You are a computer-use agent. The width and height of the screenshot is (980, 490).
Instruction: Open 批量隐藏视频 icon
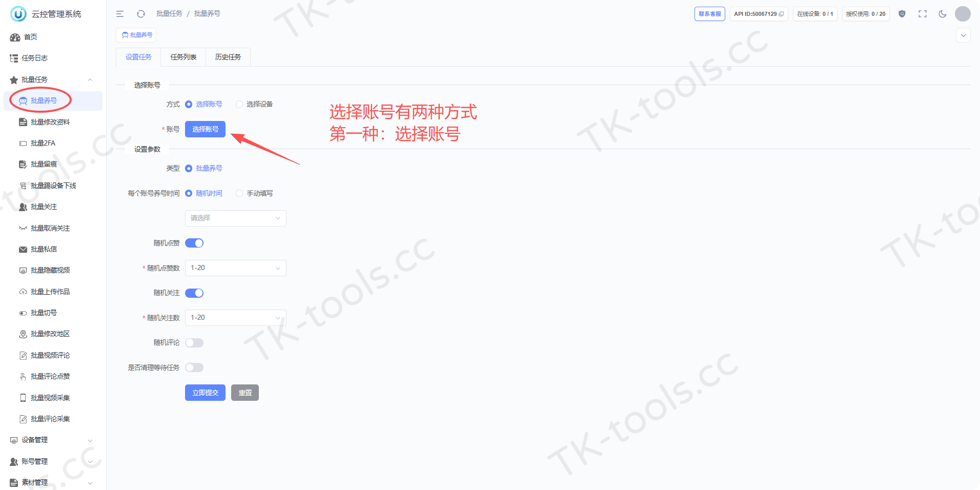[x=23, y=270]
